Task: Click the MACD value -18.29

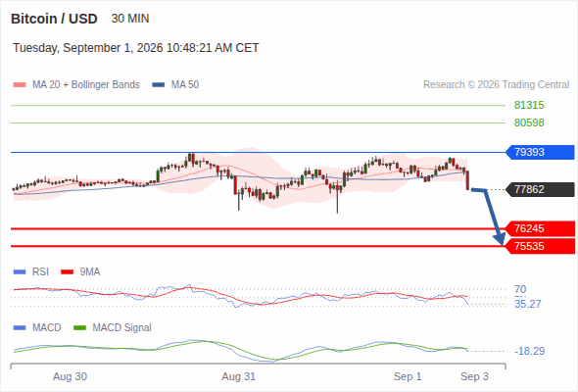Action: [x=529, y=351]
